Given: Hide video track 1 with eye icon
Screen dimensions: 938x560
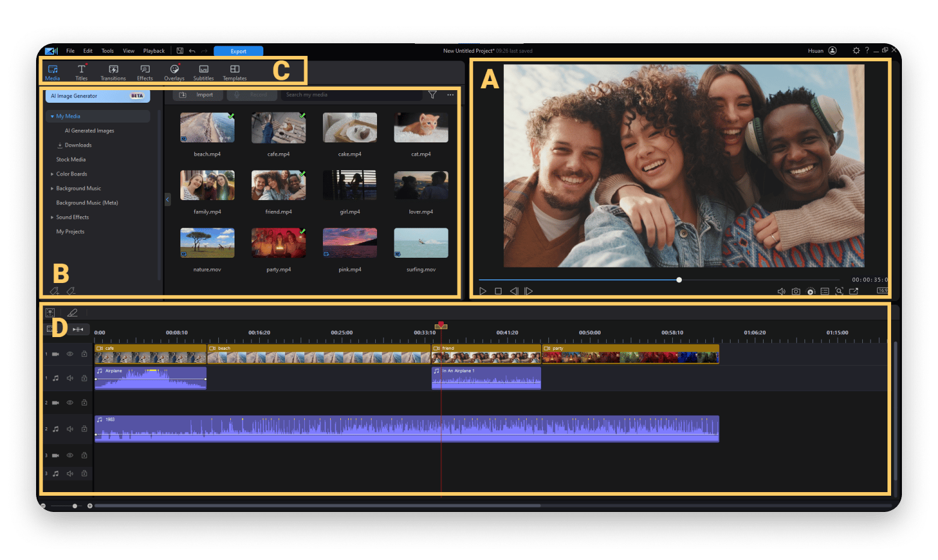Looking at the screenshot, I should [70, 354].
